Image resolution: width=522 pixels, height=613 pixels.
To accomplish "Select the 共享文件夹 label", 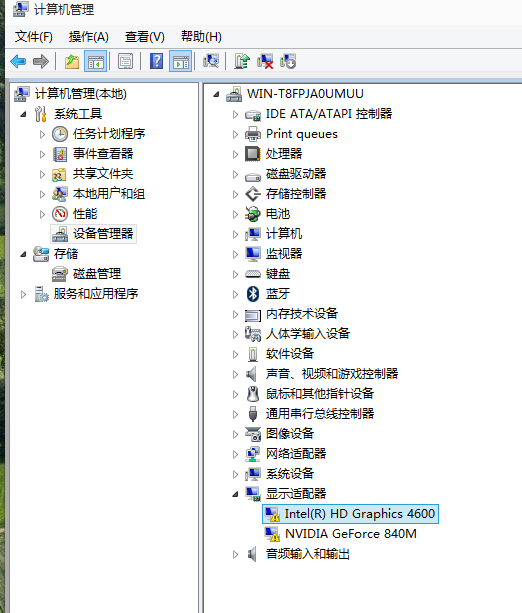I will tap(103, 174).
